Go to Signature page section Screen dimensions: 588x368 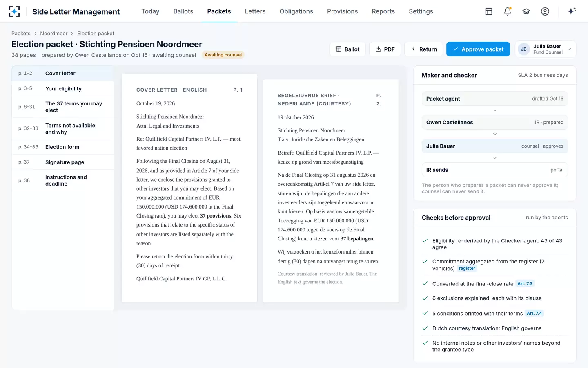coord(62,162)
